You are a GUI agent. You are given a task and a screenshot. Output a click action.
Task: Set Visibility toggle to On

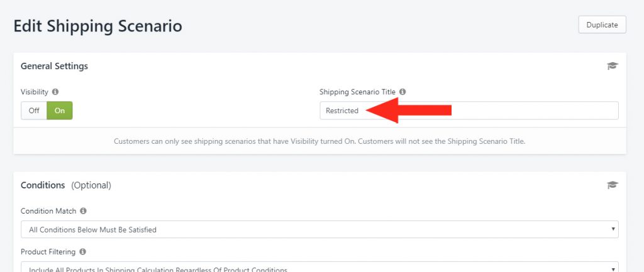[60, 111]
